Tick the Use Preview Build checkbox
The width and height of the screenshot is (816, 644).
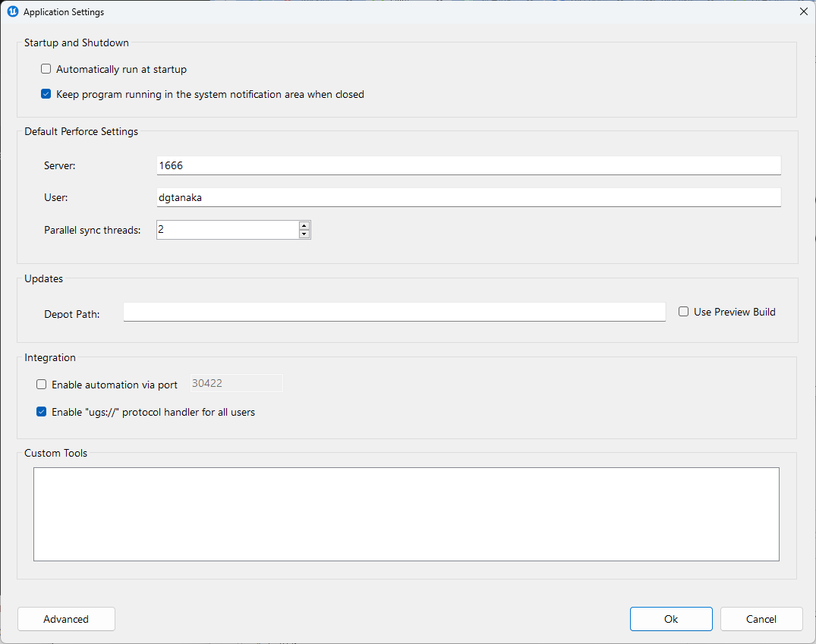click(x=684, y=312)
